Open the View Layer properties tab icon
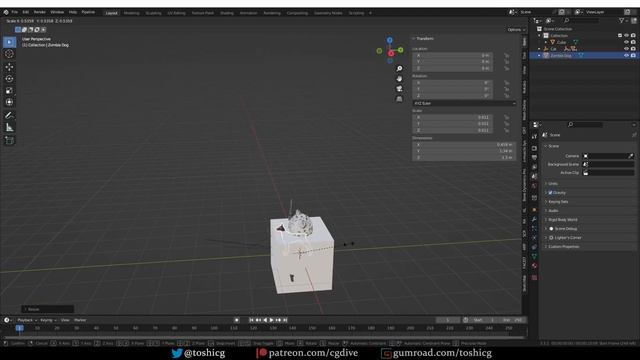This screenshot has height=360, width=640. pyautogui.click(x=534, y=167)
